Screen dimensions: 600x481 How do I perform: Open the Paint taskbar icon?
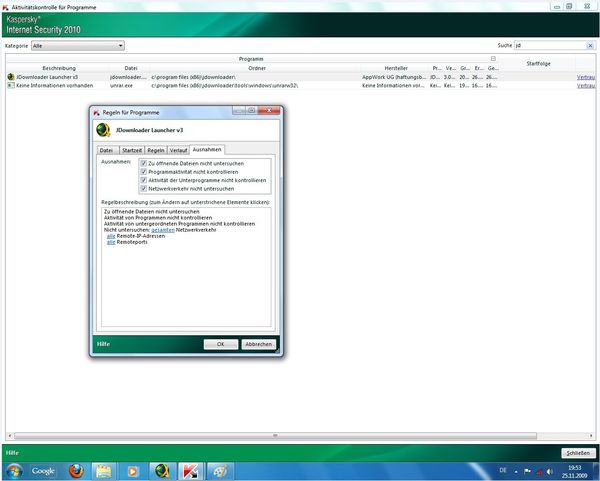[x=220, y=471]
